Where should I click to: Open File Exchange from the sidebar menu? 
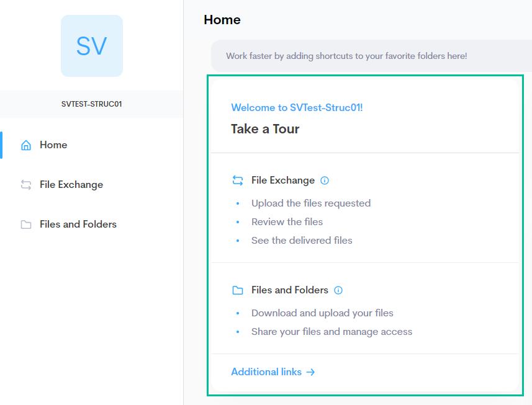click(x=71, y=184)
